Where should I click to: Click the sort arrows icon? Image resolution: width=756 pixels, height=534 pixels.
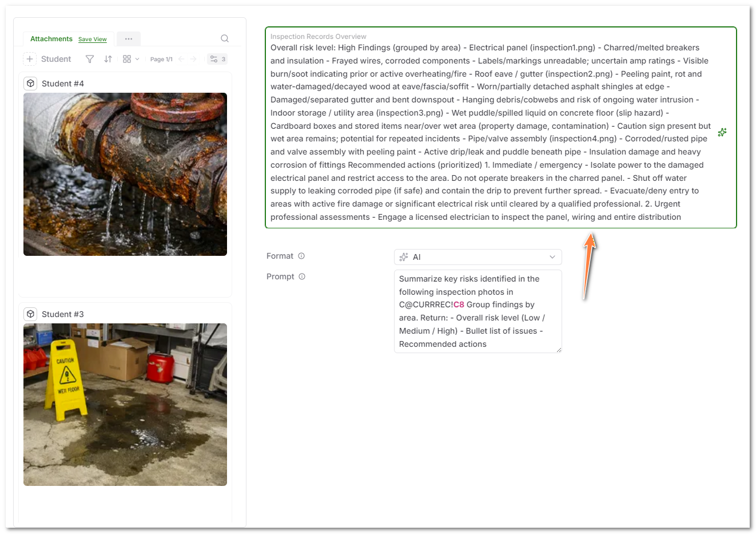coord(108,59)
